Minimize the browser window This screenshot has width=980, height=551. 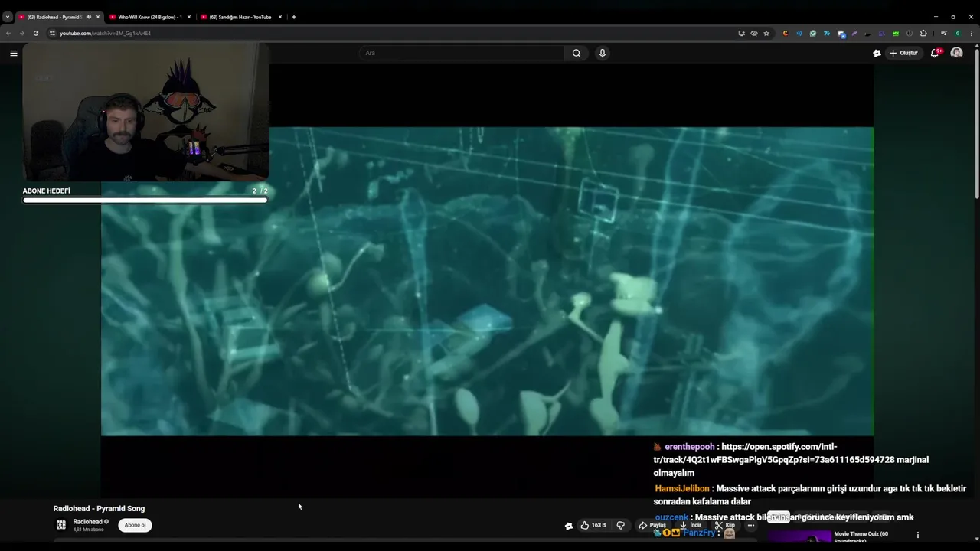click(935, 17)
